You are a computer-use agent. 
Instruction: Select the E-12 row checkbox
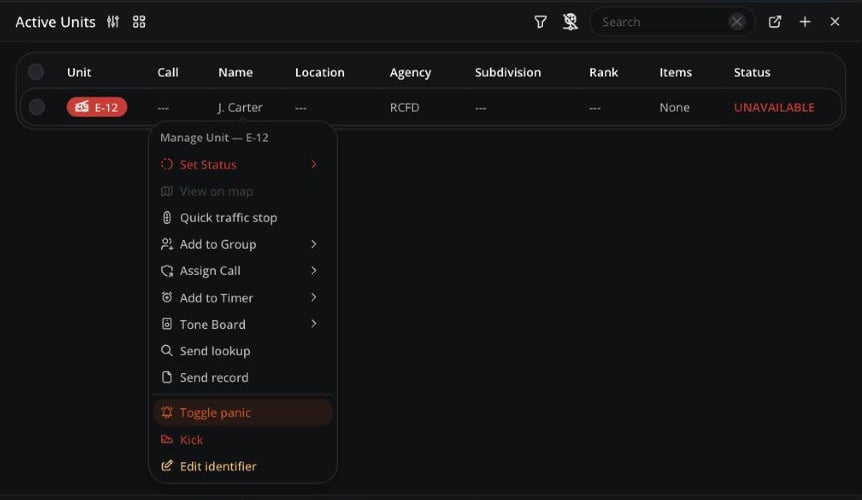pyautogui.click(x=37, y=107)
